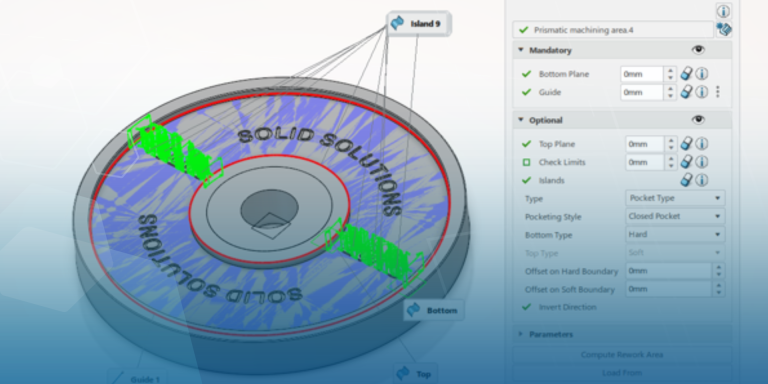Viewport: 768px width, 384px height.
Task: Click the Top Plane 0mm field
Action: (645, 144)
